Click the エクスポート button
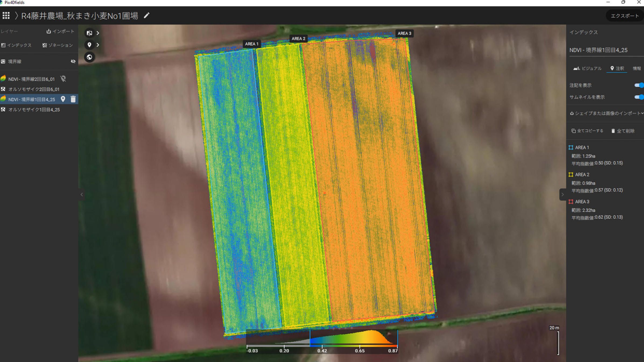This screenshot has height=362, width=644. coord(624,15)
